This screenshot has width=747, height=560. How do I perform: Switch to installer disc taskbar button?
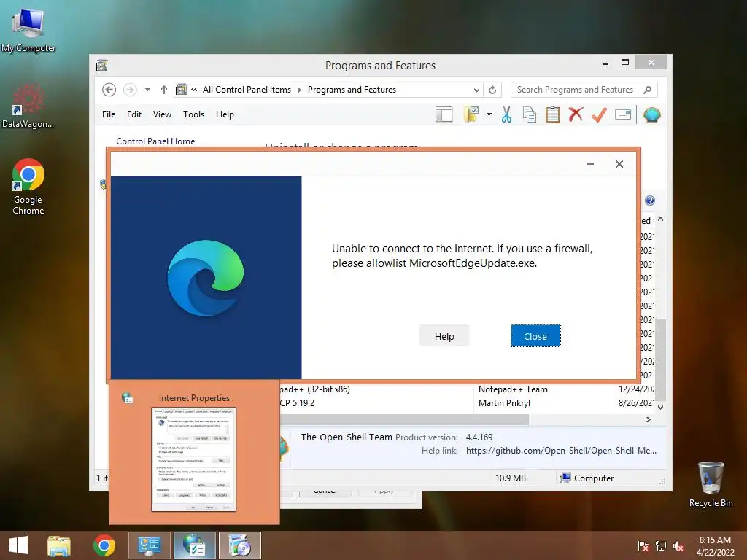click(x=239, y=545)
